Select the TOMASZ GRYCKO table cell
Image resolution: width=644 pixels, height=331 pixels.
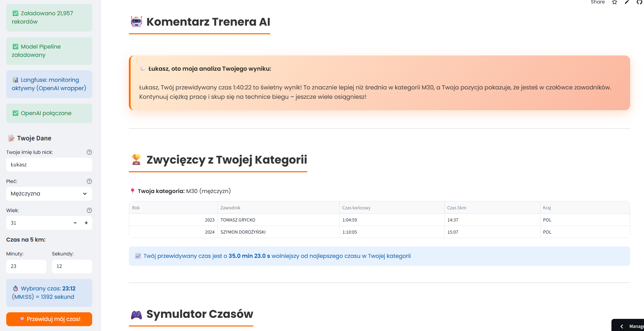pyautogui.click(x=238, y=220)
